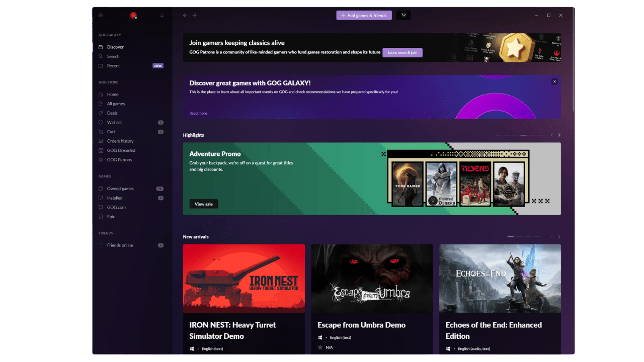
Task: Select the second New arrivals page indicator
Action: [519, 237]
